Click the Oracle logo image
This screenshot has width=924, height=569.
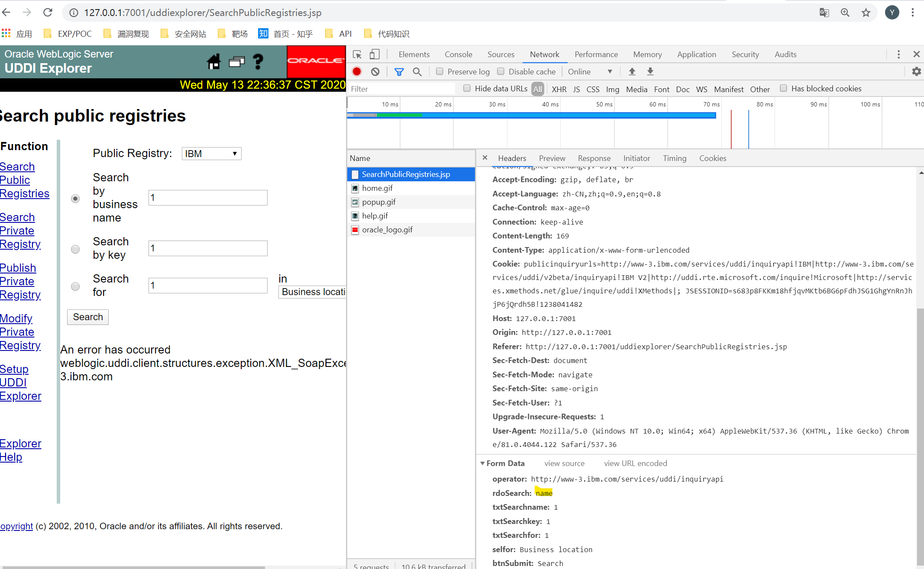316,61
